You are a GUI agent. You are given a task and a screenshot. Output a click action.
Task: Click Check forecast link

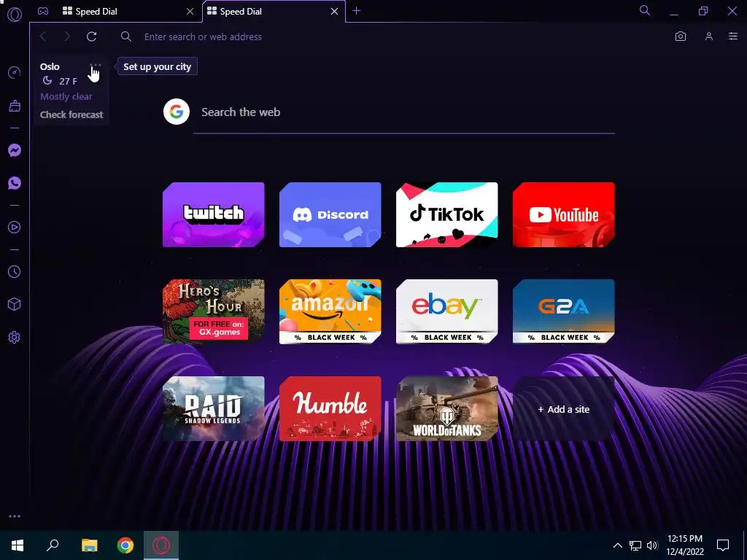71,114
